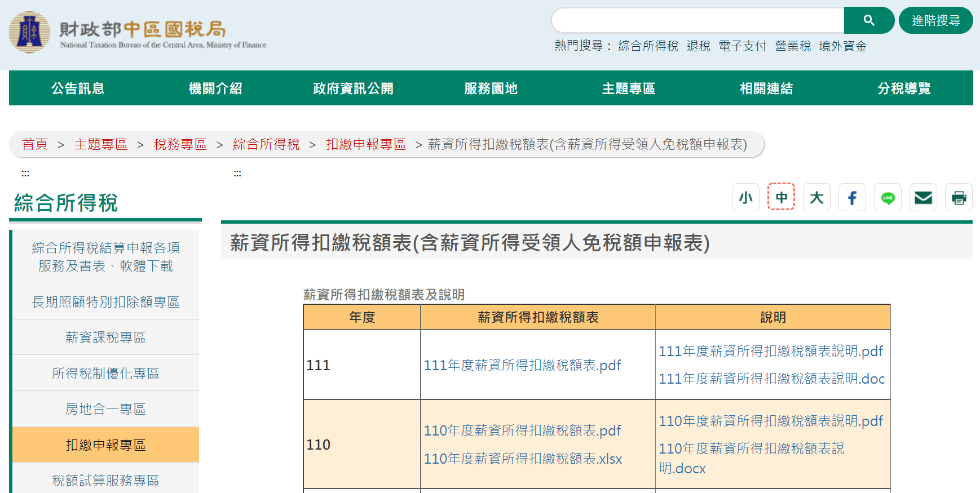The height and width of the screenshot is (493, 980).
Task: Download 110年度薪資所得扣繳稅額表.pdf
Action: (522, 430)
